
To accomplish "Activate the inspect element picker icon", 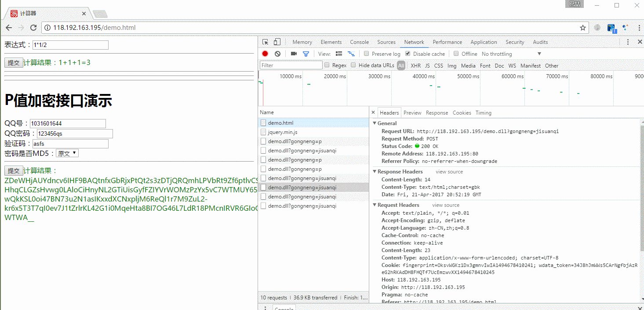I will (x=266, y=42).
